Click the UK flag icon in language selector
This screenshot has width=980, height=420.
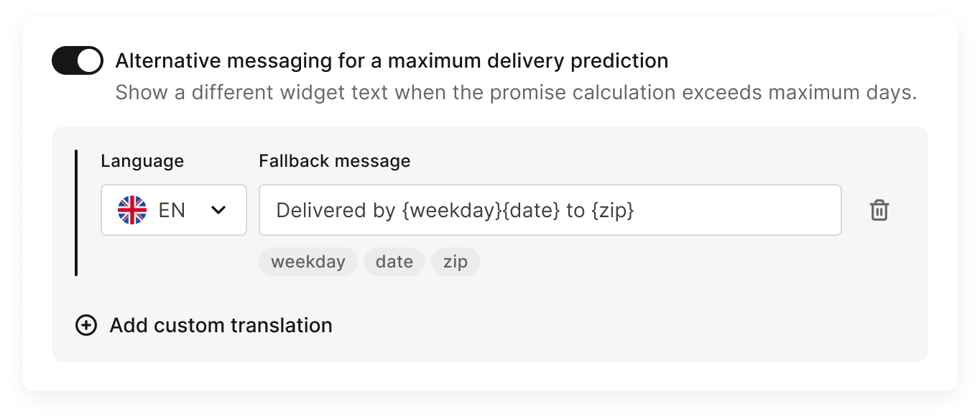pos(131,210)
